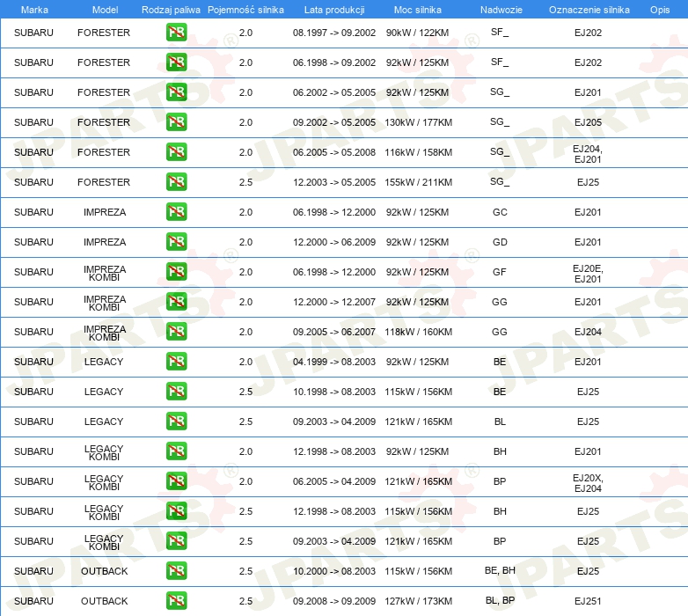Select the '08.1997 -> 09.2002' production years

pyautogui.click(x=334, y=33)
